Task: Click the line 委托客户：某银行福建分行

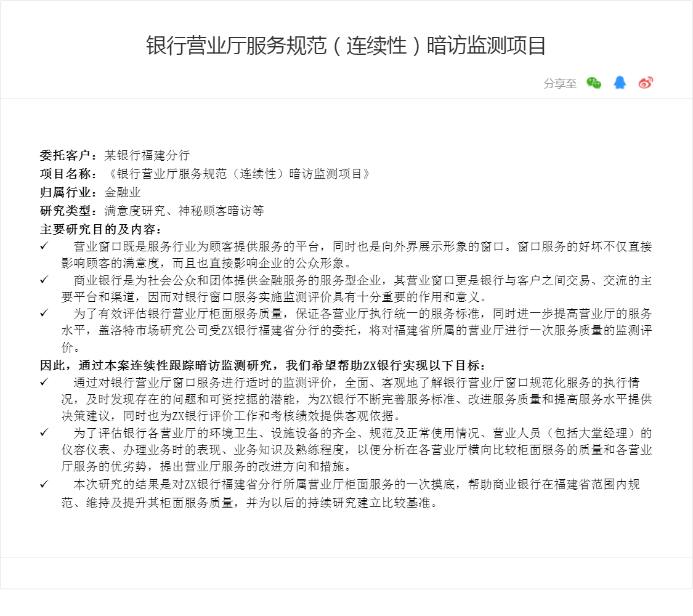Action: coord(115,155)
